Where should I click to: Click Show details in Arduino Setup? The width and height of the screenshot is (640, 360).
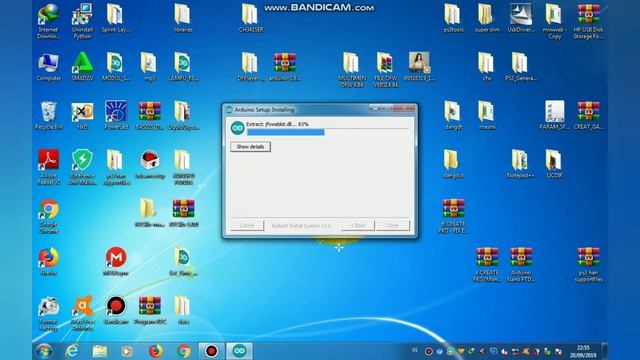coord(250,147)
